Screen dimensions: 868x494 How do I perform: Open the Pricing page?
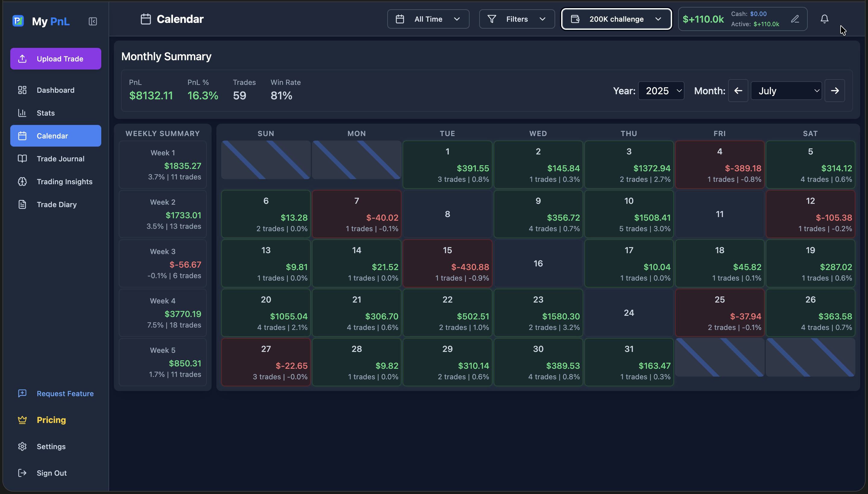click(x=51, y=420)
